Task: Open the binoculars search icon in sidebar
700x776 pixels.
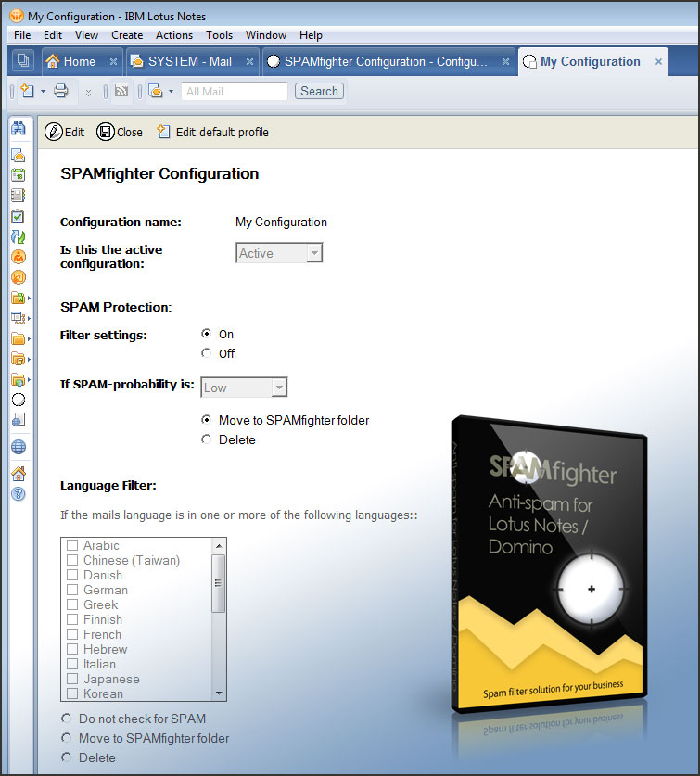Action: (x=19, y=128)
